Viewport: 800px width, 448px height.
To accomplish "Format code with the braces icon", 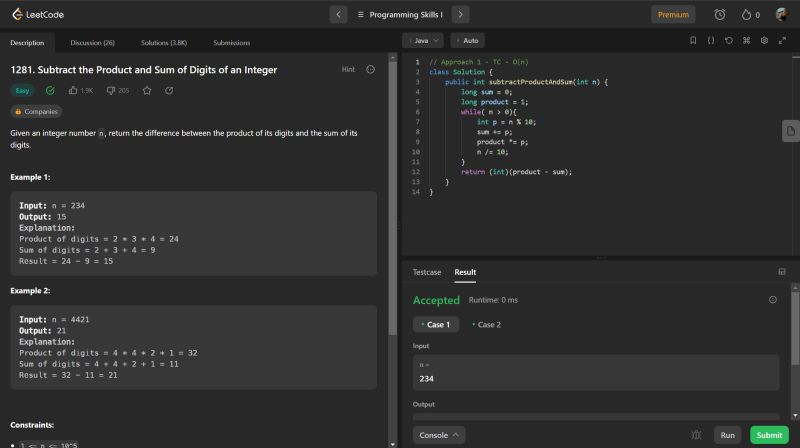I will pyautogui.click(x=711, y=41).
